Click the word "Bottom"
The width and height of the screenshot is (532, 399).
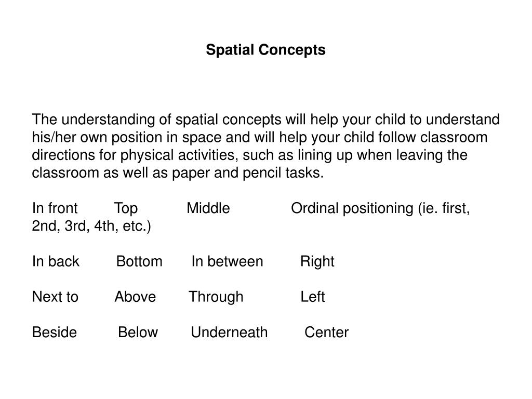pyautogui.click(x=139, y=261)
